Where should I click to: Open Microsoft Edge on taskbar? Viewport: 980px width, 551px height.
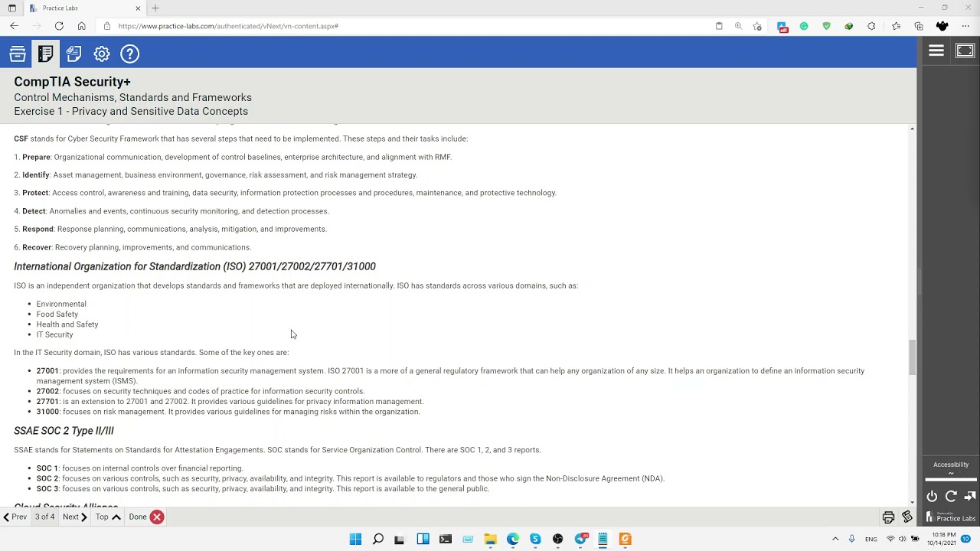(512, 539)
